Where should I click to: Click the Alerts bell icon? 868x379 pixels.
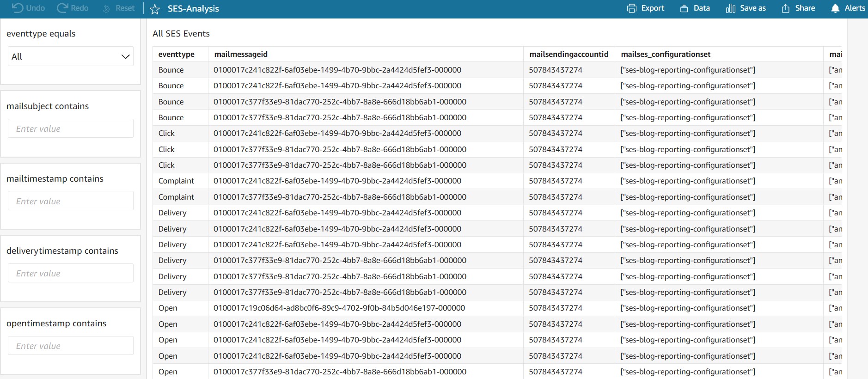tap(835, 8)
